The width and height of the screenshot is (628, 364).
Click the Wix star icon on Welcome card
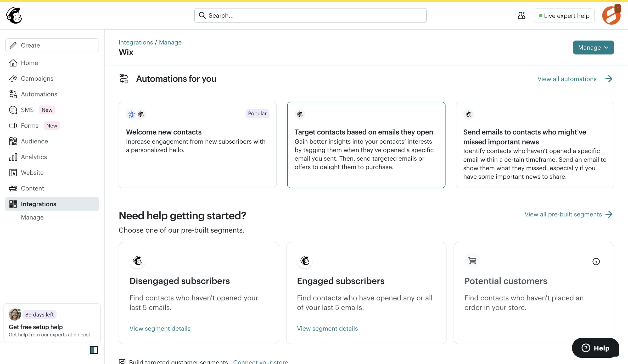131,114
